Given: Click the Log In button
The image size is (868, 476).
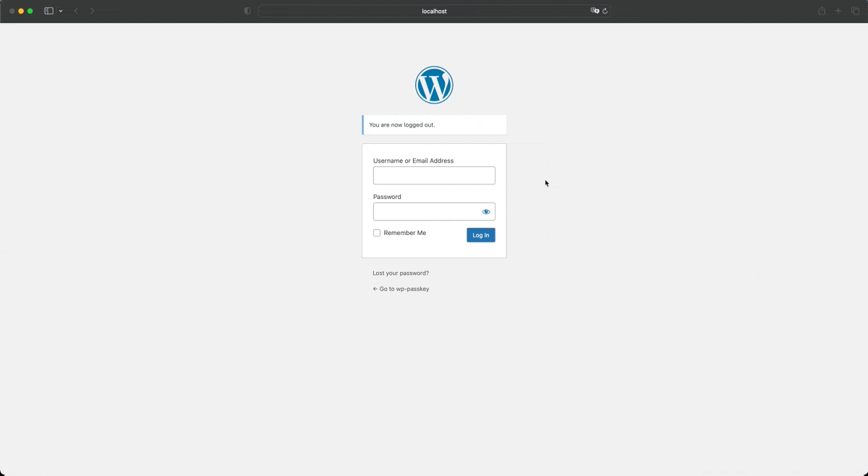Looking at the screenshot, I should pos(481,235).
